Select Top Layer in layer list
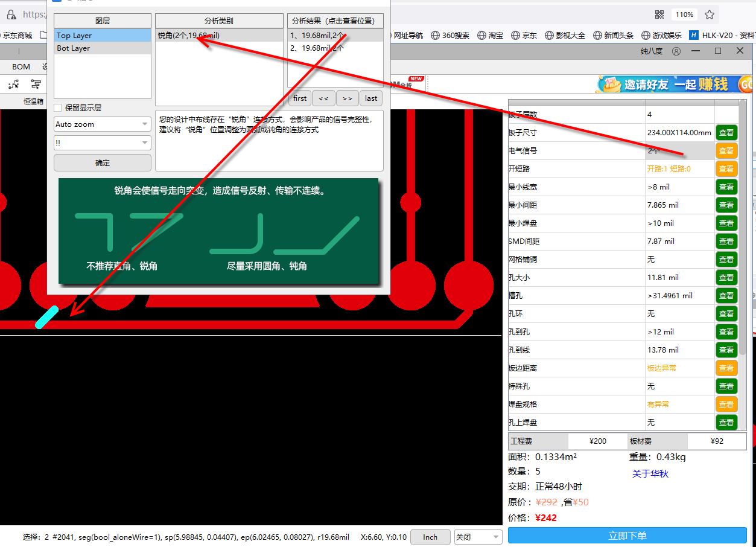Viewport: 756px width, 547px height. [103, 36]
